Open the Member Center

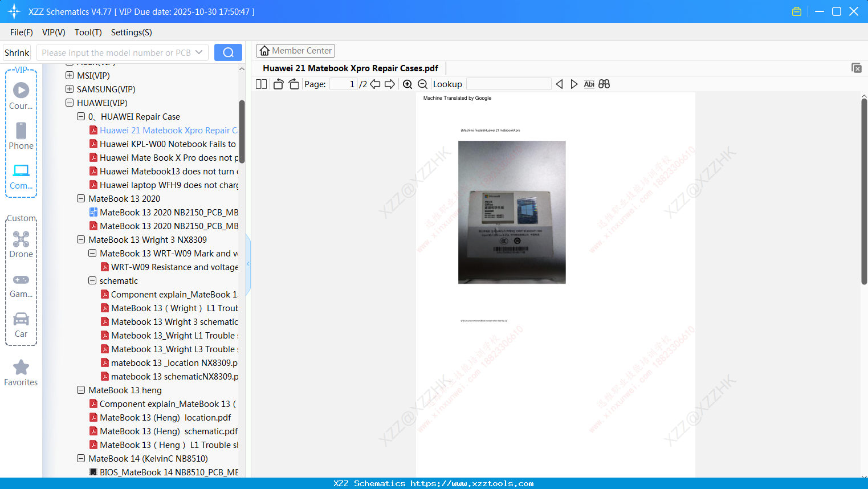(x=295, y=51)
